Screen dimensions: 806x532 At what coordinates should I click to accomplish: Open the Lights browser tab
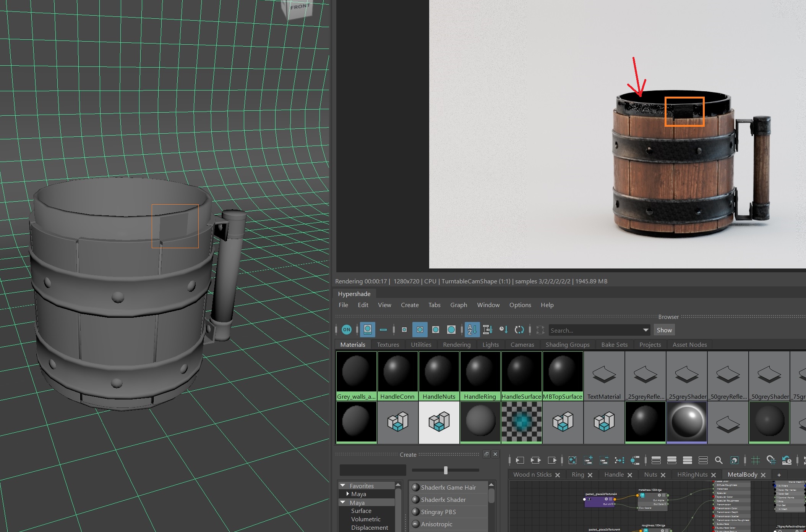490,344
